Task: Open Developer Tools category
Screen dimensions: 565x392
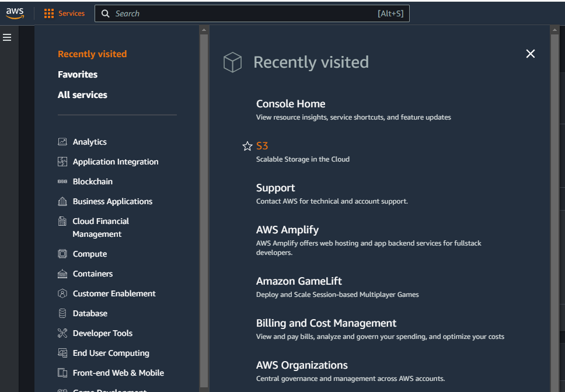Action: (x=103, y=333)
